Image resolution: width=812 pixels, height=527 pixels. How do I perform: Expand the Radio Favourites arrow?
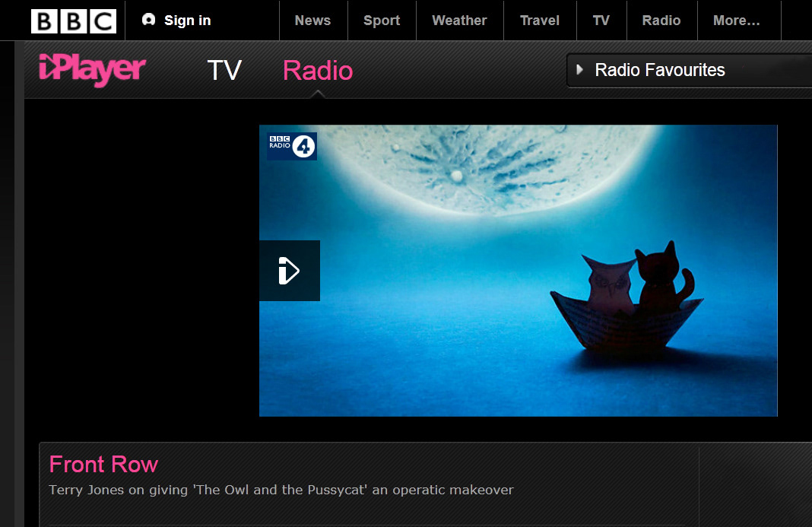[x=580, y=69]
